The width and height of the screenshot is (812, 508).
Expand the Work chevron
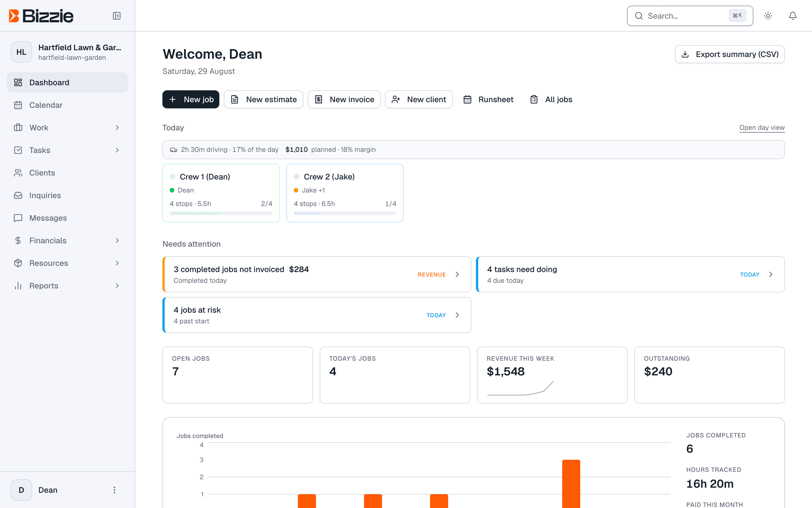[x=117, y=128]
